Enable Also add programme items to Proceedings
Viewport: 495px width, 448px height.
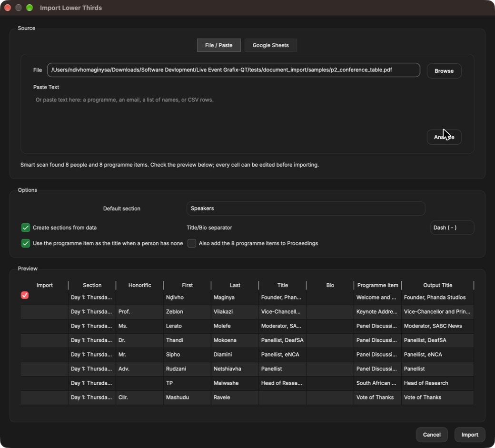192,243
